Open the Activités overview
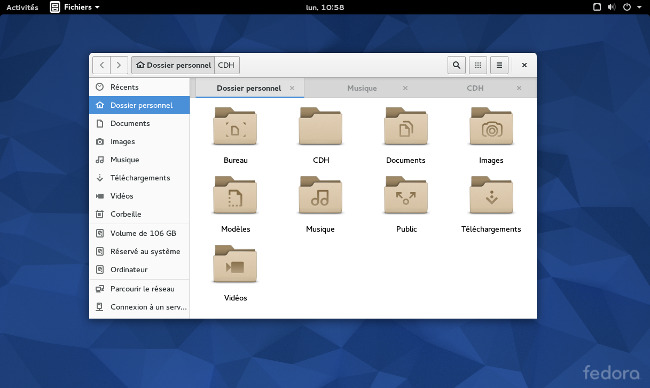650x388 pixels. [22, 7]
